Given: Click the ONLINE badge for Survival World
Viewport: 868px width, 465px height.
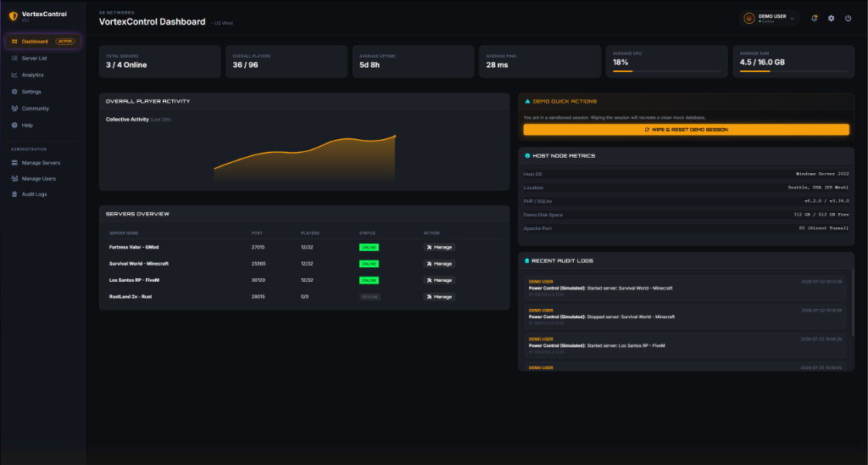Looking at the screenshot, I should coord(369,264).
